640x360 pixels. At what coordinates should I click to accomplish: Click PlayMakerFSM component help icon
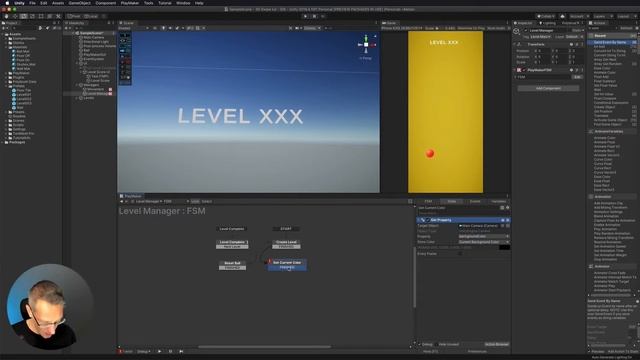(x=571, y=70)
